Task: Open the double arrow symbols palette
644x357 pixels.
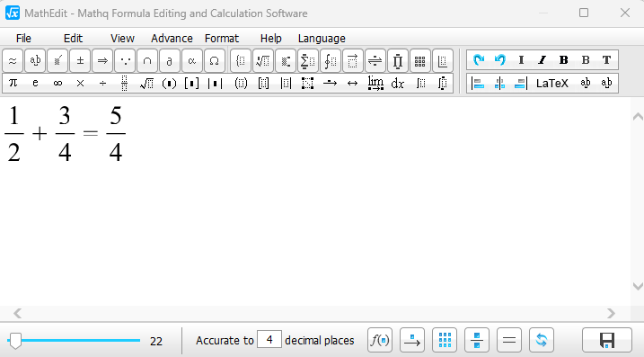Action: tap(102, 61)
